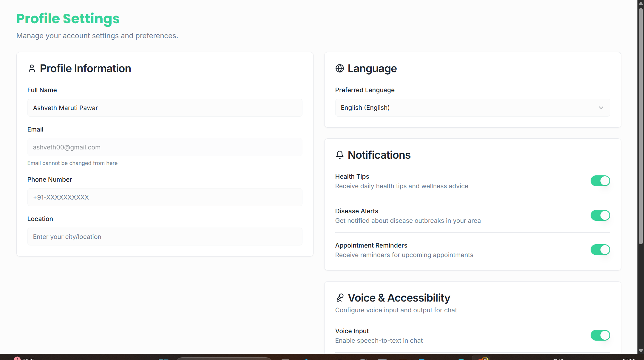Screen dimensions: 644x360
Task: Turn off Disease Alerts notifications
Action: pos(600,215)
